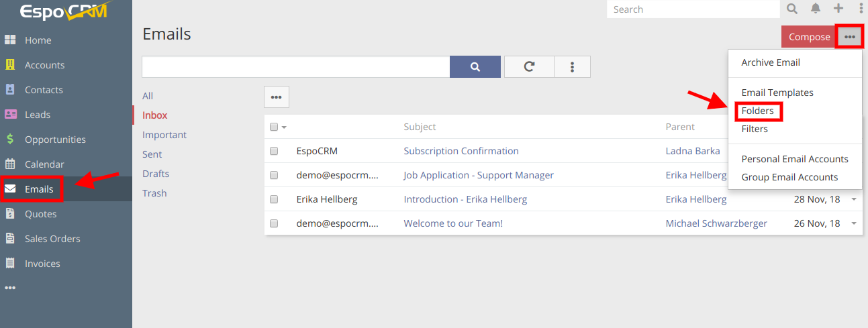The image size is (868, 328).
Task: Click the reset search refresh icon
Action: point(529,66)
